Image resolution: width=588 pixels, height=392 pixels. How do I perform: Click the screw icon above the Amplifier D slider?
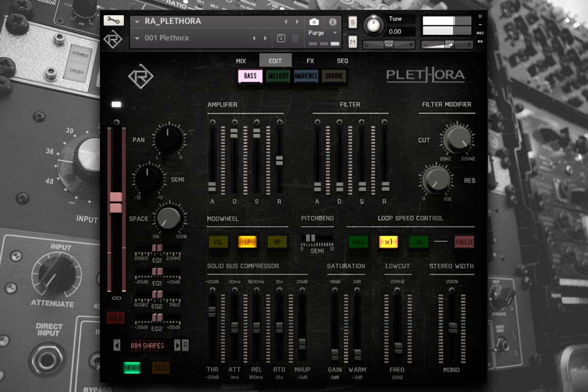(234, 122)
